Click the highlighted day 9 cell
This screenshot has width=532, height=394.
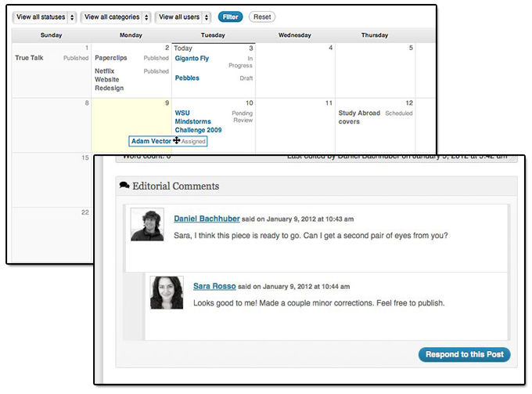click(x=131, y=125)
